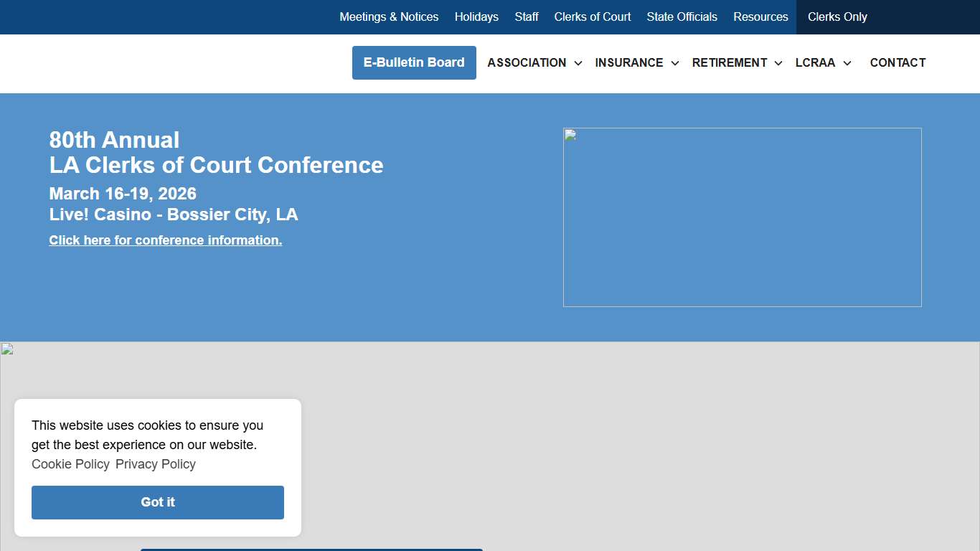Select Resources in the top navigation
This screenshot has width=980, height=551.
[x=760, y=17]
